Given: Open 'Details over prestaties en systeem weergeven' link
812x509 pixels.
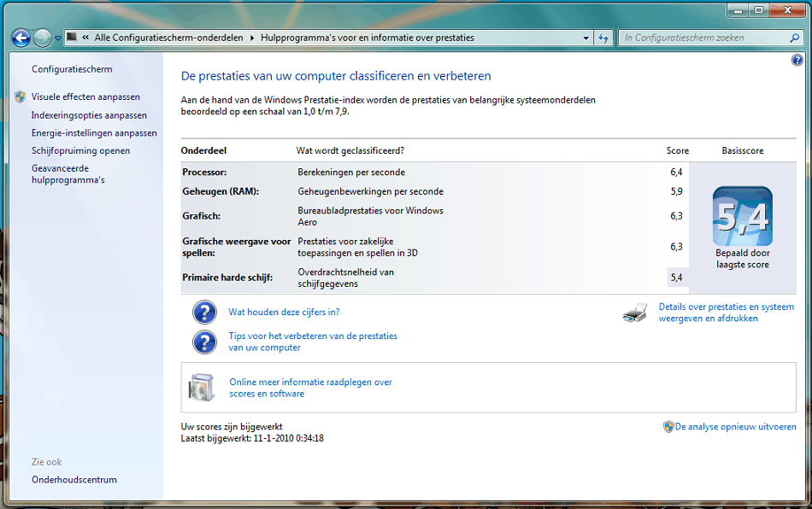Looking at the screenshot, I should (x=727, y=313).
